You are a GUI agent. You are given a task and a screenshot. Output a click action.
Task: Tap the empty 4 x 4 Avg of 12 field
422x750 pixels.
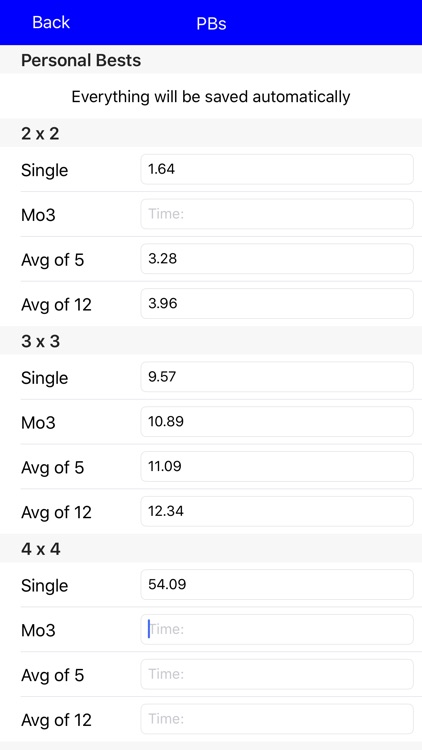click(x=277, y=719)
